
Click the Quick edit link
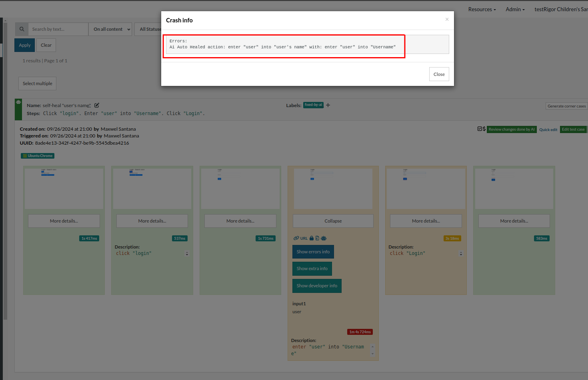point(548,129)
